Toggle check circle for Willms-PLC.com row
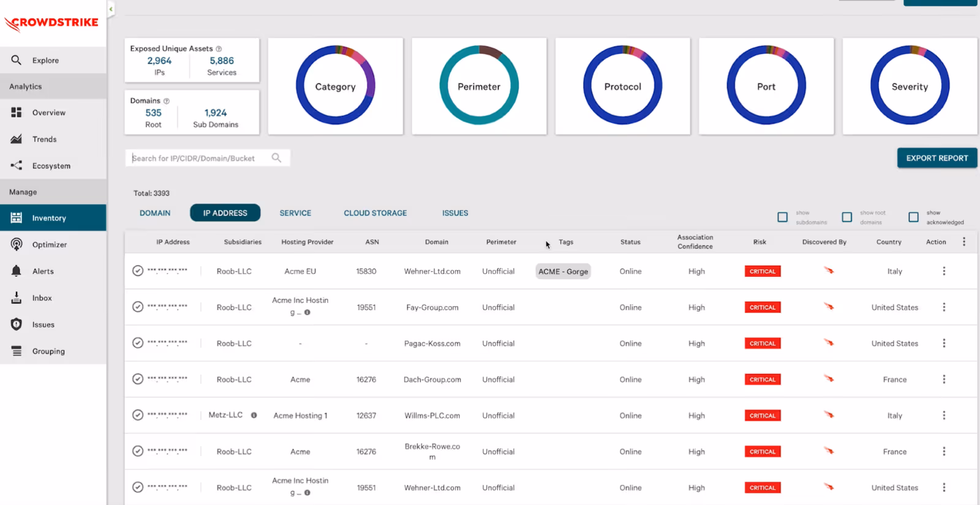The width and height of the screenshot is (980, 505). tap(138, 415)
